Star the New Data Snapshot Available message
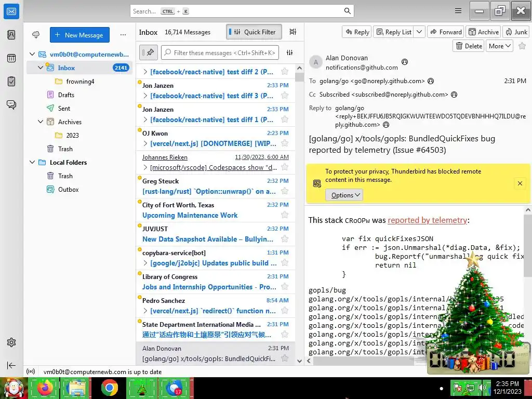532x399 pixels. point(285,239)
